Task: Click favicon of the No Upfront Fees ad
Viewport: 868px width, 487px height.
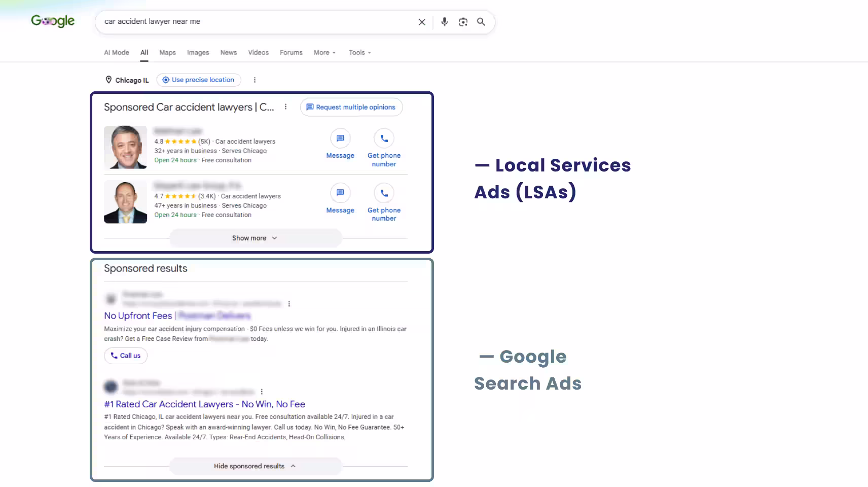Action: point(111,299)
